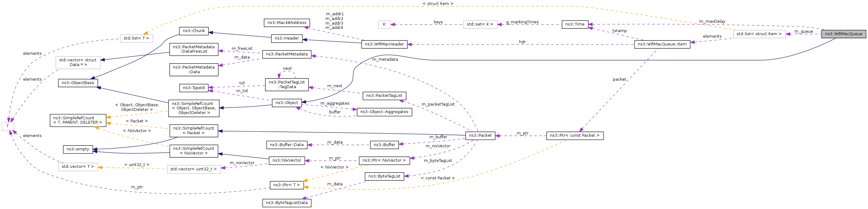Image resolution: width=868 pixels, height=209 pixels.
Task: Click the < struct Item > edge label
Action: coord(438,4)
